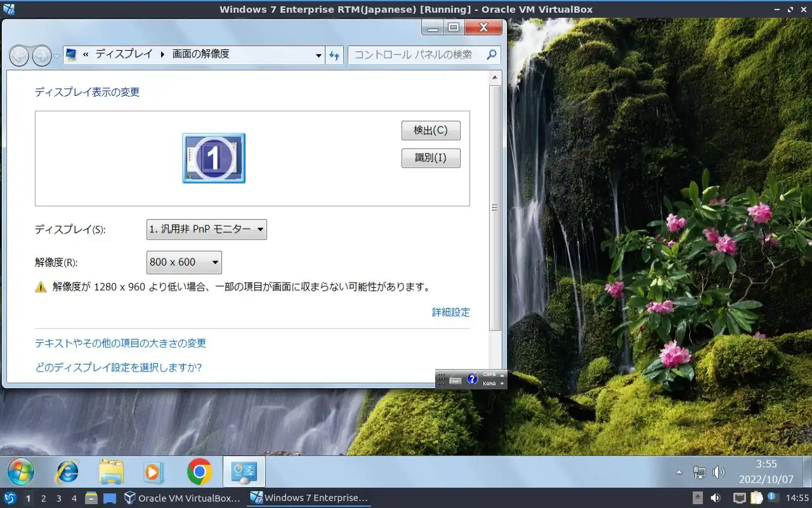The width and height of the screenshot is (812, 508).
Task: Open the Windows 7 Start orb
Action: [x=21, y=472]
